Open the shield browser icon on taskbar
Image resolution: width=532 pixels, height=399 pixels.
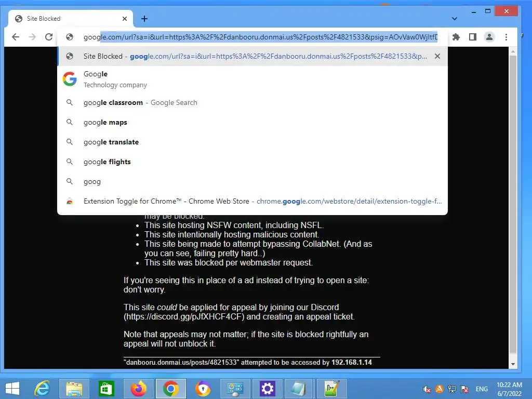click(x=203, y=389)
